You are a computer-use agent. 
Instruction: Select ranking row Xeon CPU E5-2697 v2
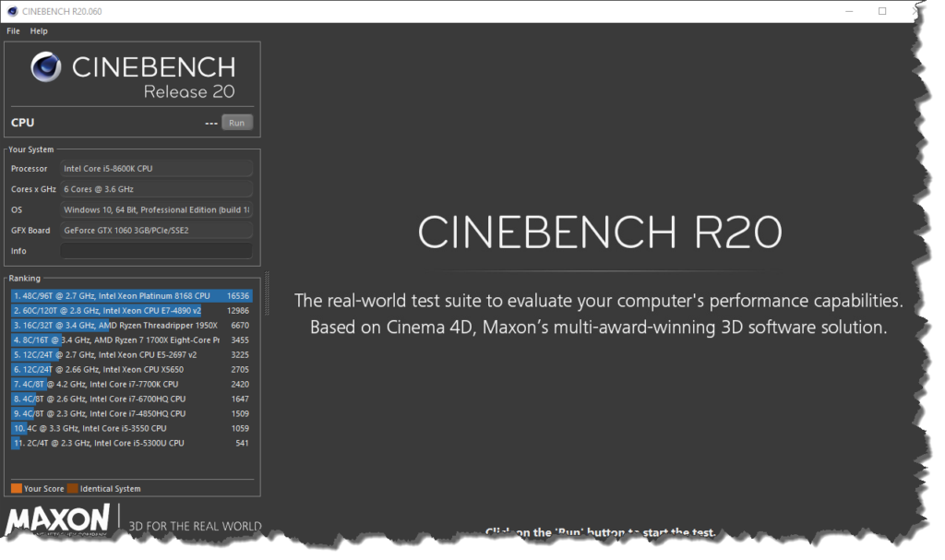(131, 355)
